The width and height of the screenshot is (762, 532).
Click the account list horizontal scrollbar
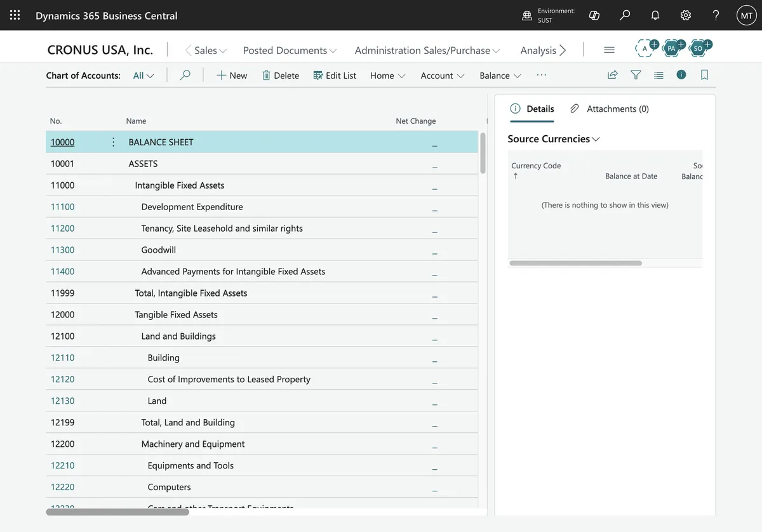point(117,512)
